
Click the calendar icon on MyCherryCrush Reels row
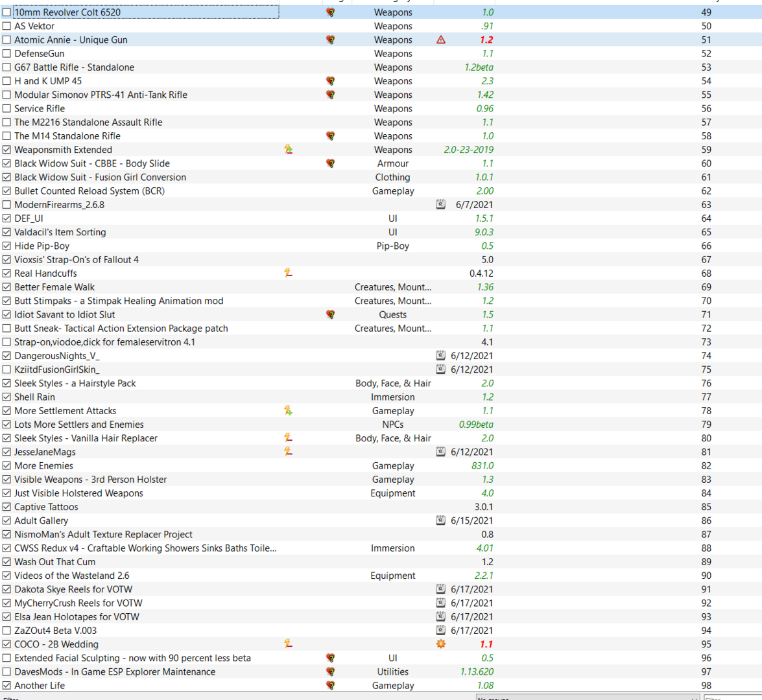tap(440, 603)
